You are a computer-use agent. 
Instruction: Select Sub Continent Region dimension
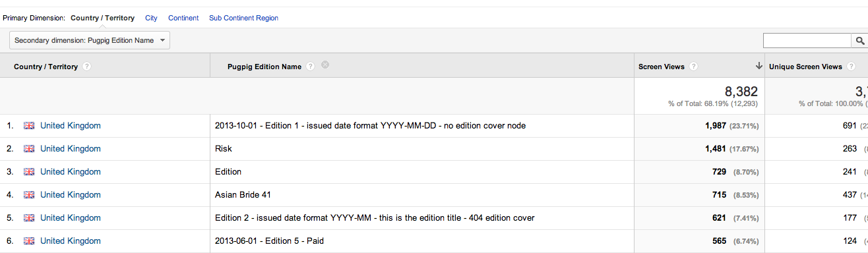[243, 18]
